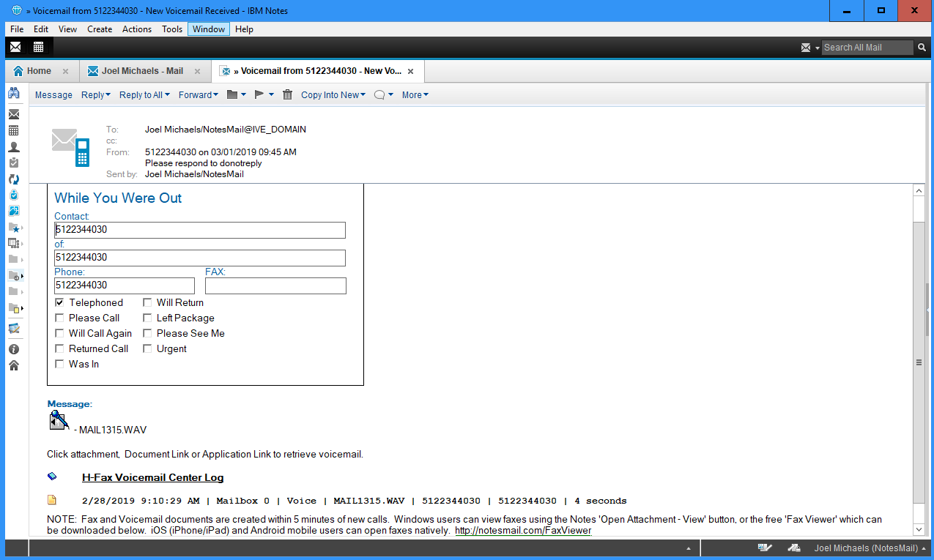Switch to the Joel Michaels - Mail tab
This screenshot has width=934, height=560.
141,71
